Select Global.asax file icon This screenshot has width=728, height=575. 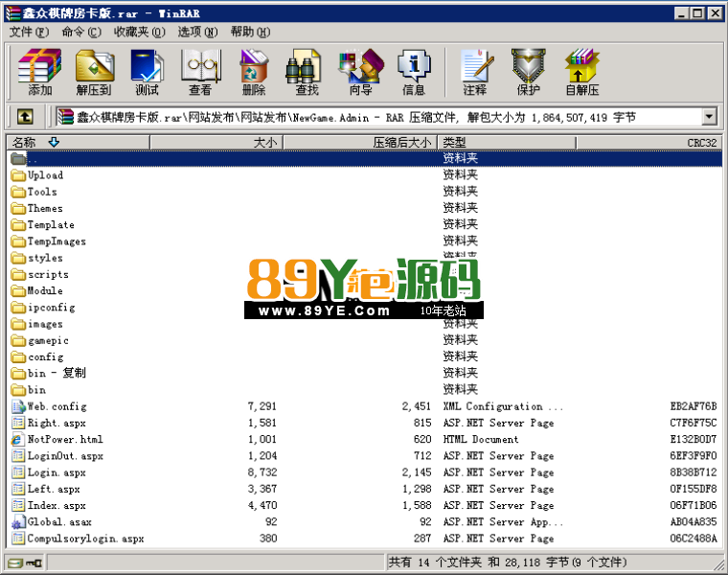[x=17, y=522]
